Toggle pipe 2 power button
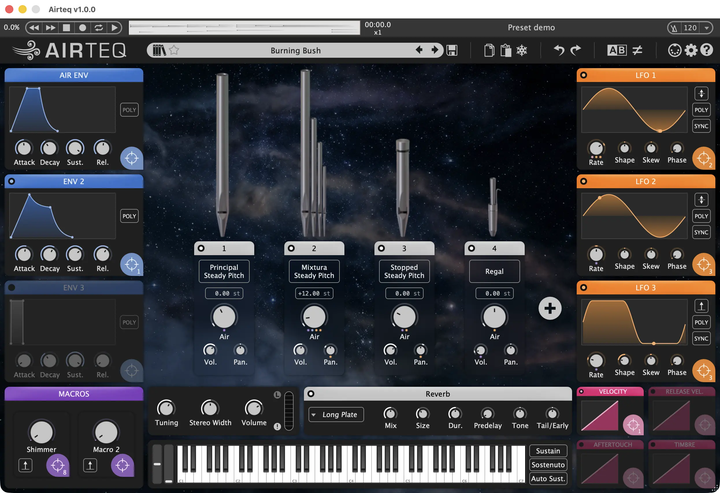This screenshot has height=493, width=720. pos(291,248)
